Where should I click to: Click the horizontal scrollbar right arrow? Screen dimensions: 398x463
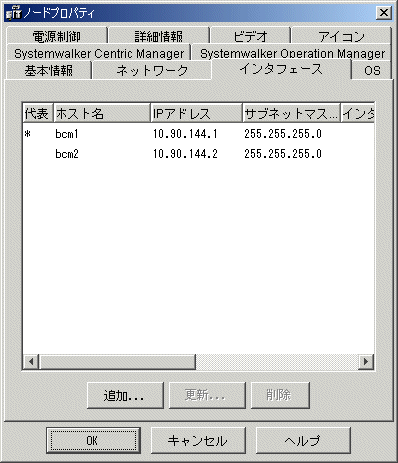pos(366,361)
